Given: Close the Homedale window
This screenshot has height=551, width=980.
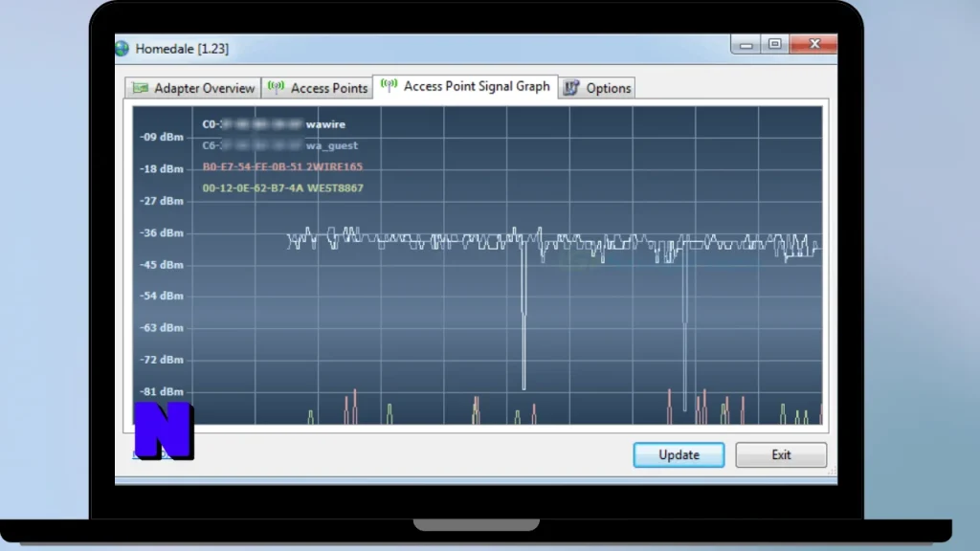Looking at the screenshot, I should (813, 44).
